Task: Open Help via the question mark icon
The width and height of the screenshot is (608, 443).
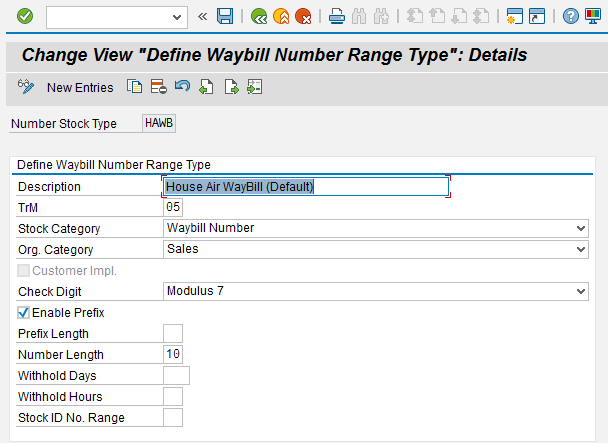Action: [x=570, y=16]
